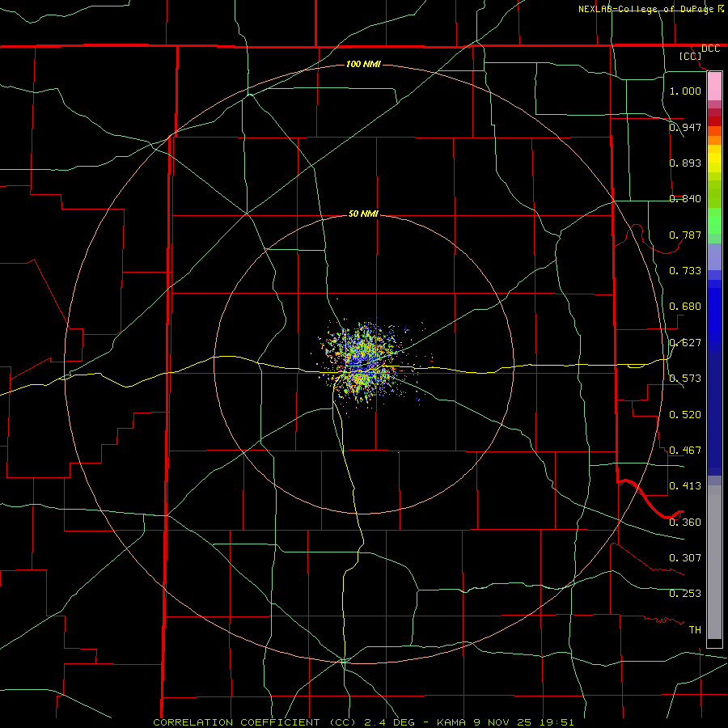This screenshot has height=728, width=728.
Task: Click the 0.680 legend value
Action: click(685, 306)
